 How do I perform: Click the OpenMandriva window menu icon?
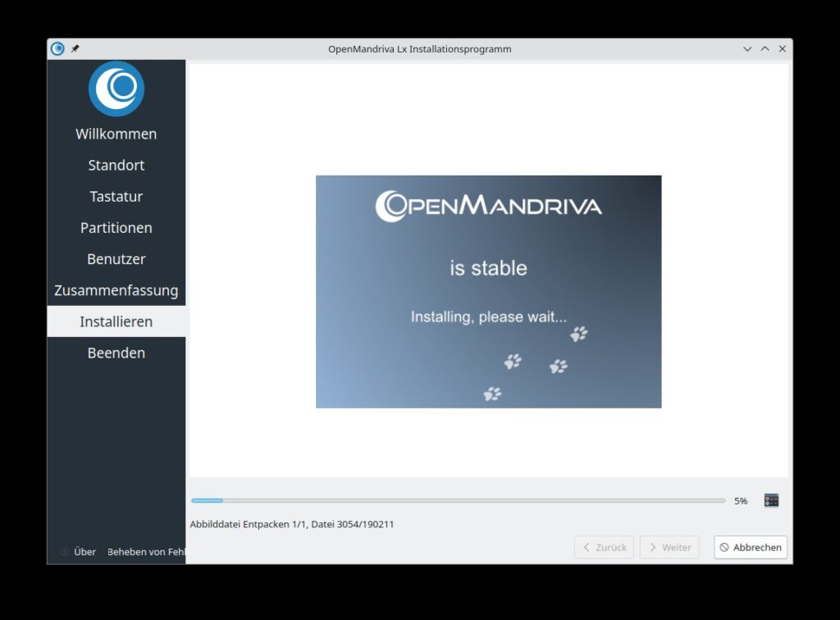point(57,48)
